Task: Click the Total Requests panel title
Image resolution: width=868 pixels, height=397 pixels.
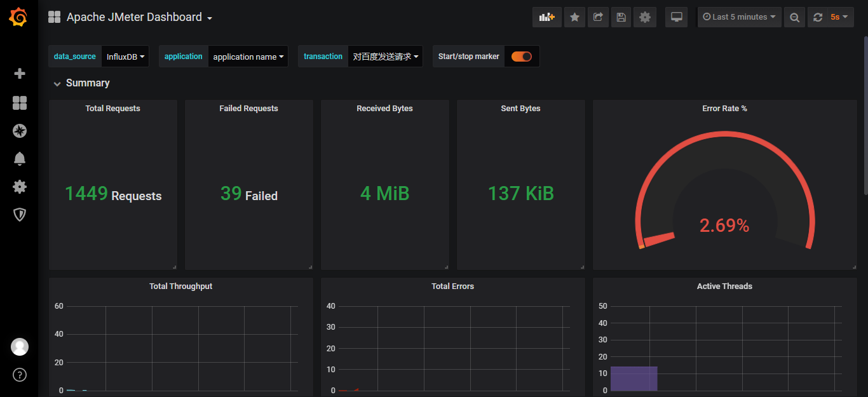Action: coord(113,109)
